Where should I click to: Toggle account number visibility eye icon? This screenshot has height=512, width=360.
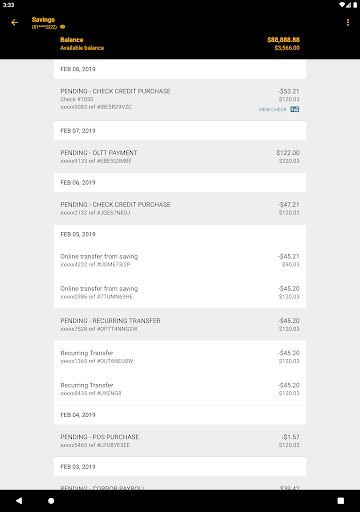pyautogui.click(x=62, y=27)
